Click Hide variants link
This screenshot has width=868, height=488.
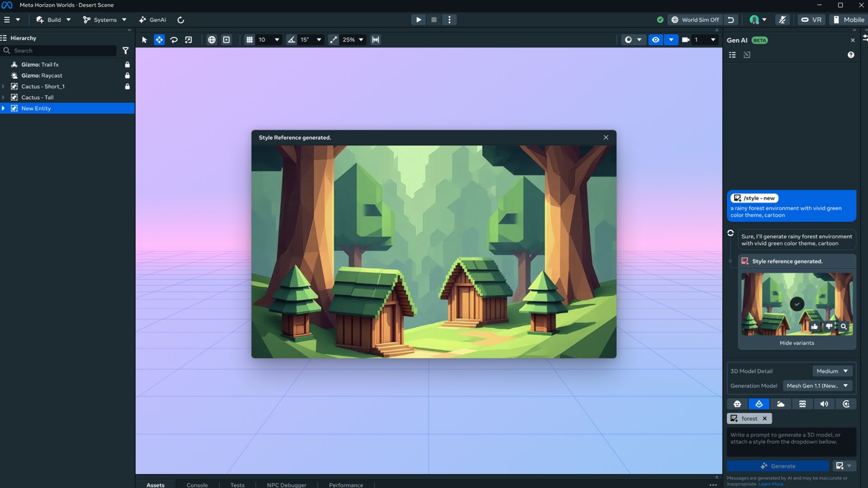tap(797, 343)
